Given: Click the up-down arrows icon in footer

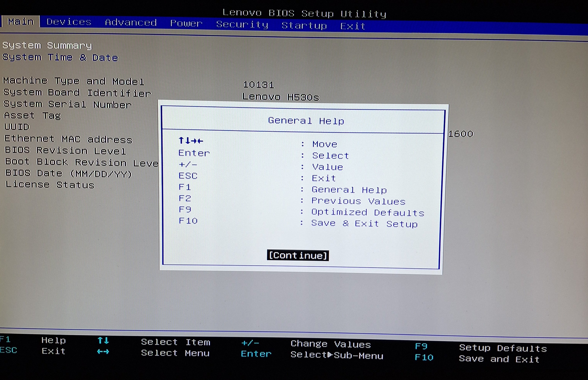Looking at the screenshot, I should click(x=103, y=341).
